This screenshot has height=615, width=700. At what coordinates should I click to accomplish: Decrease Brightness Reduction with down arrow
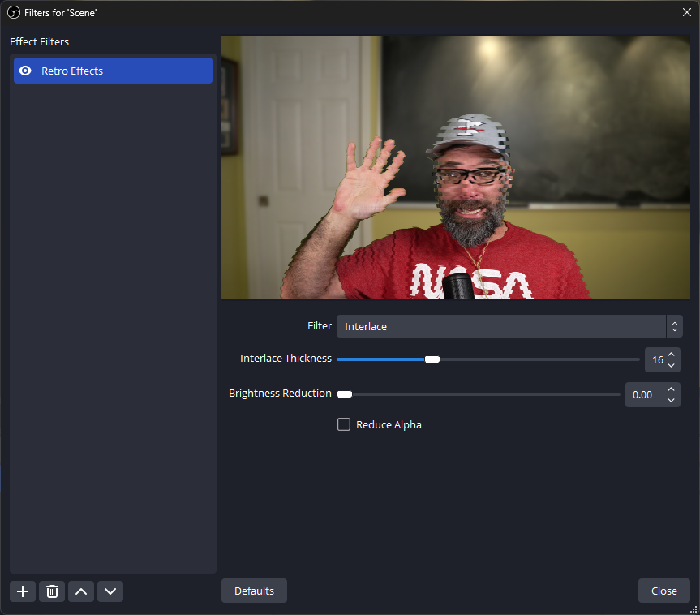pos(672,400)
